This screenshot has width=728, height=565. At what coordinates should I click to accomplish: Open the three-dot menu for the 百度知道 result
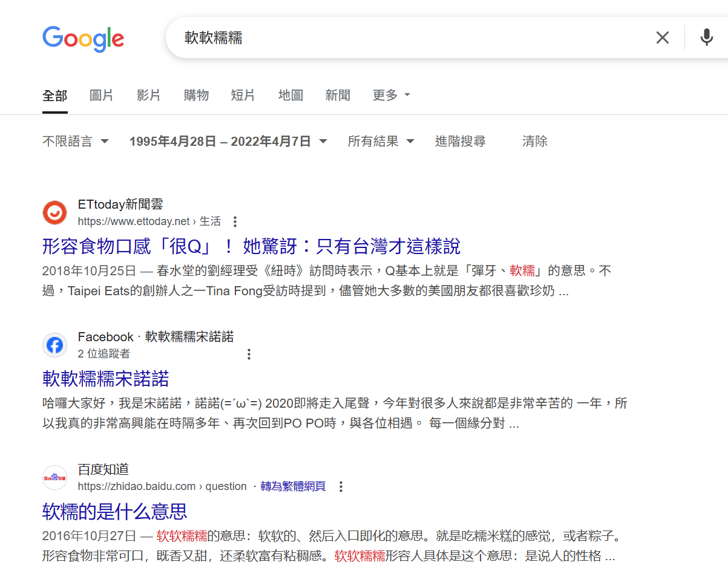point(341,486)
